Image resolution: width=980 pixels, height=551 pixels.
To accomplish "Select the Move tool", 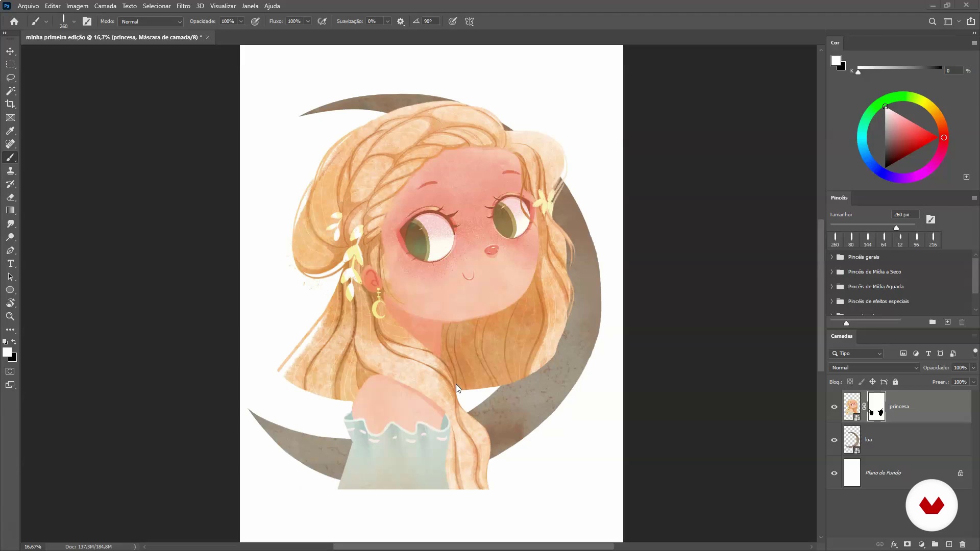I will [10, 52].
